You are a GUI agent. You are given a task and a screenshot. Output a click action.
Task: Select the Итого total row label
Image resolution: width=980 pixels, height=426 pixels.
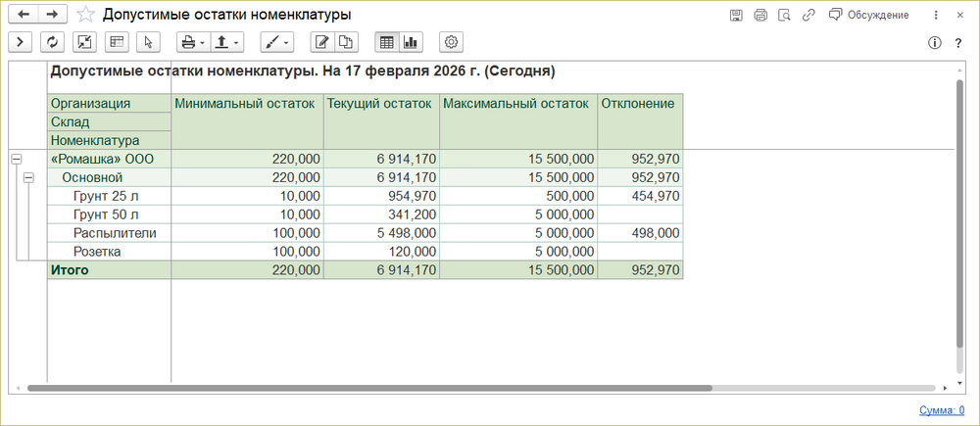[110, 270]
